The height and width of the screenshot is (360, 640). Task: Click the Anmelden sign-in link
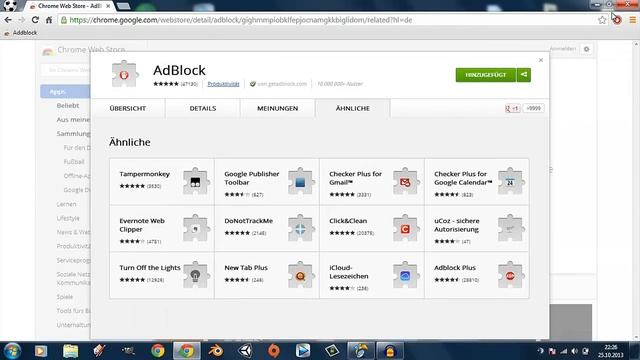[562, 49]
